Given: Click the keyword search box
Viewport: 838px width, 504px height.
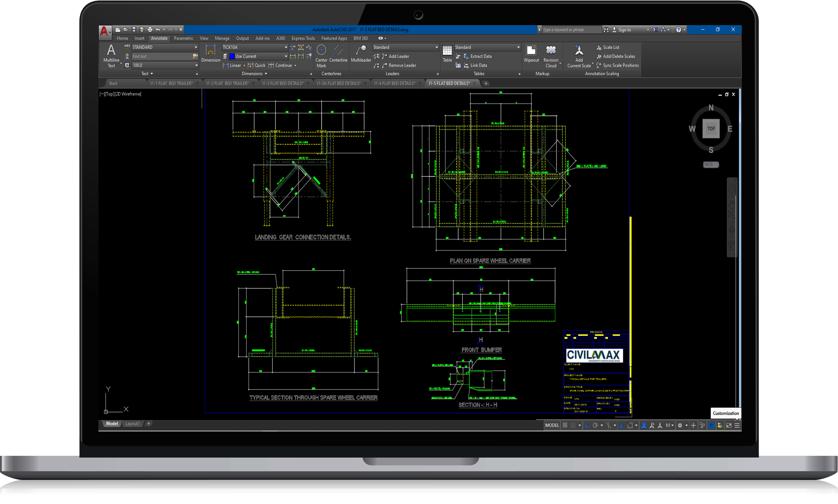Looking at the screenshot, I should 572,30.
